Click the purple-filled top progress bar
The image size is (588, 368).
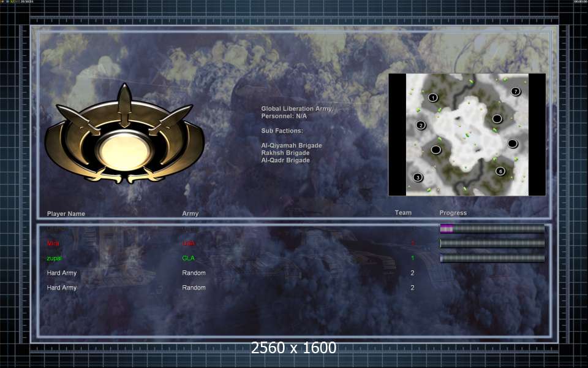click(492, 229)
